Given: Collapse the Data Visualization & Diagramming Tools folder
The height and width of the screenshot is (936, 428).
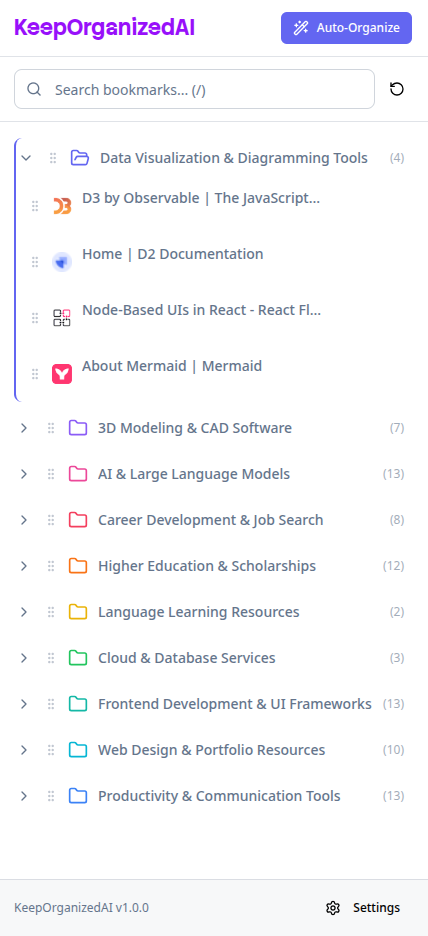Looking at the screenshot, I should tap(26, 158).
